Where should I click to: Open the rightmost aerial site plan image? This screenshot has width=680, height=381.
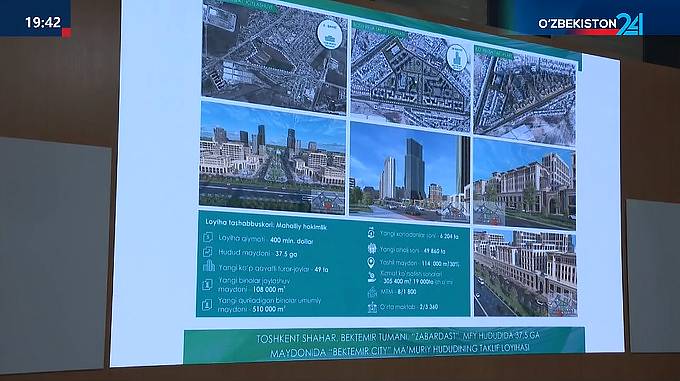(x=525, y=96)
